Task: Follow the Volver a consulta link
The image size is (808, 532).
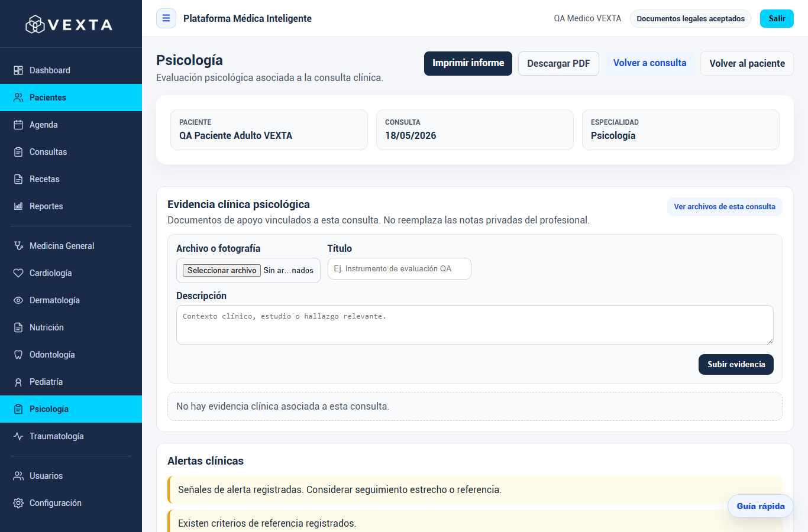Action: pos(649,63)
